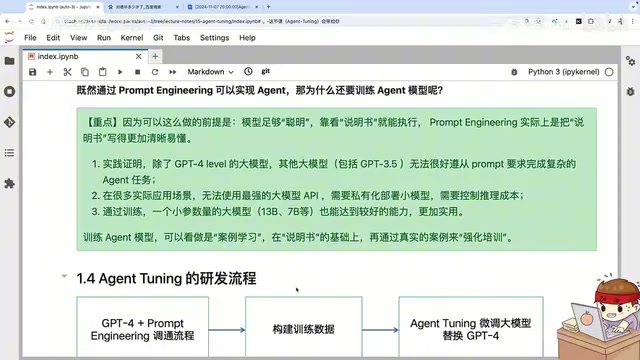Click list item '通过训练，一个小参数量的大模型'
640x360 pixels.
pyautogui.click(x=283, y=211)
